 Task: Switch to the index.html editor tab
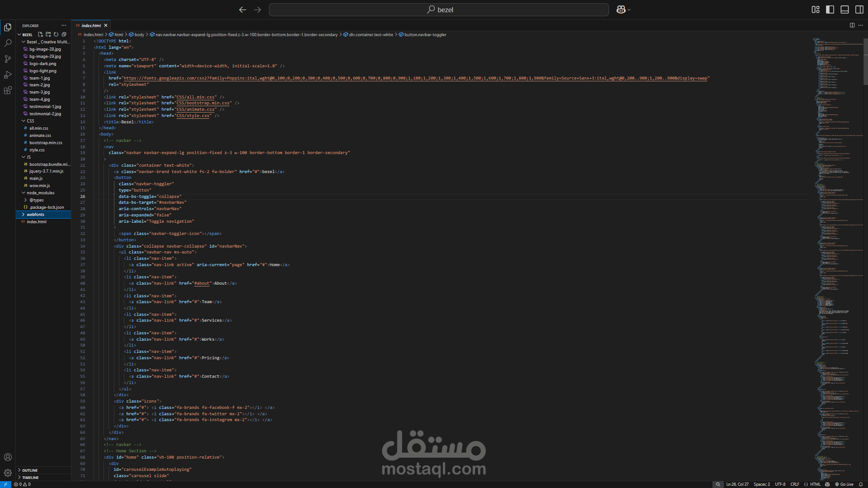coord(91,26)
